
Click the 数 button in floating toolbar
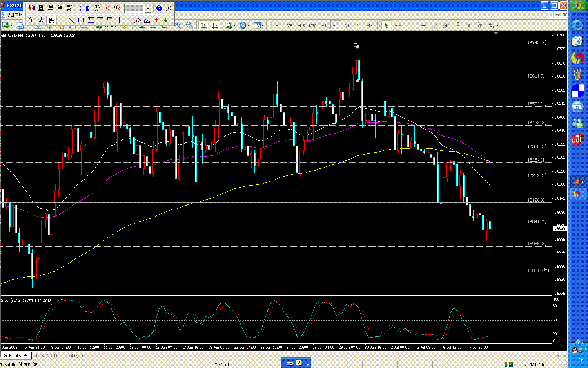click(x=98, y=8)
